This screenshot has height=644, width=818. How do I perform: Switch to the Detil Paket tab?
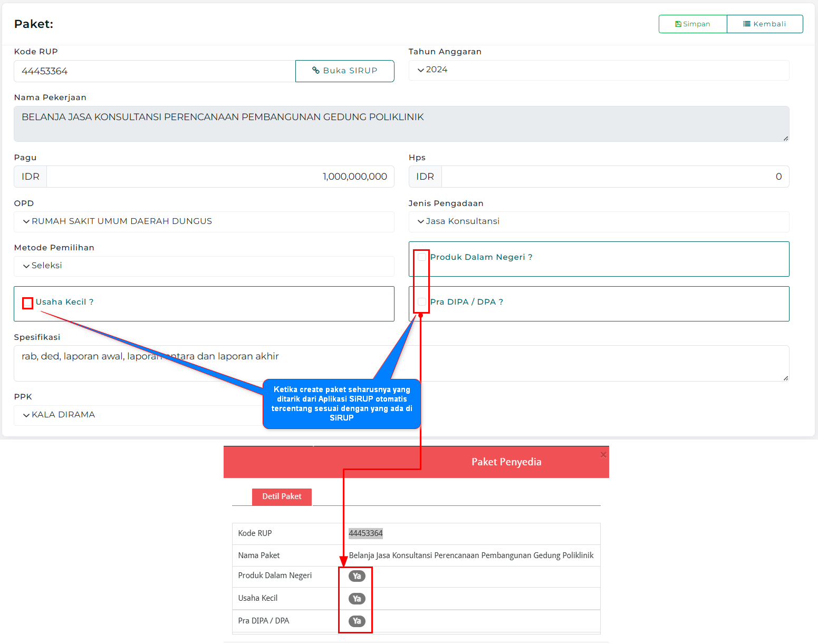click(282, 496)
